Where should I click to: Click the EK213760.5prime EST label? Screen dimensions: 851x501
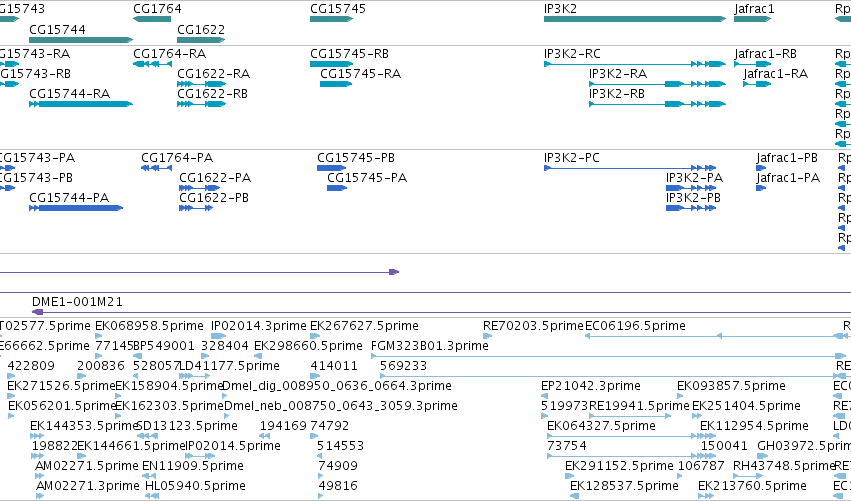tap(752, 486)
